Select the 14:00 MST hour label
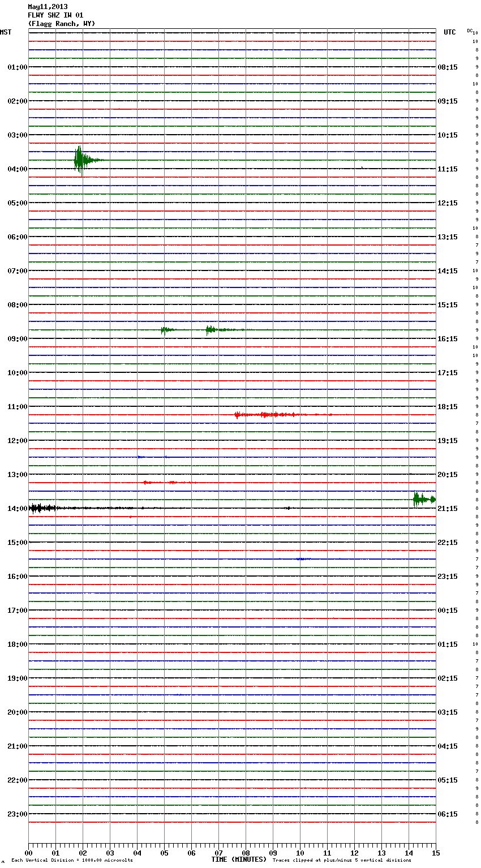 [x=18, y=509]
